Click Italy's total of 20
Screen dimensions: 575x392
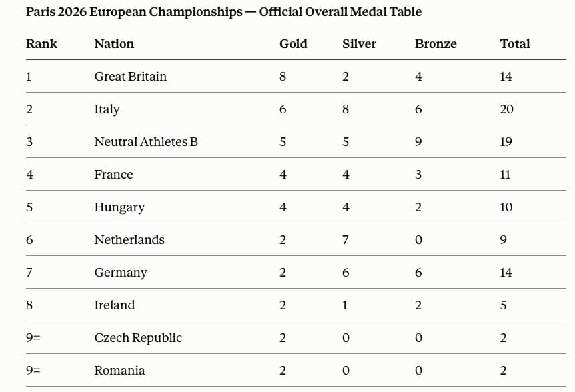point(506,109)
